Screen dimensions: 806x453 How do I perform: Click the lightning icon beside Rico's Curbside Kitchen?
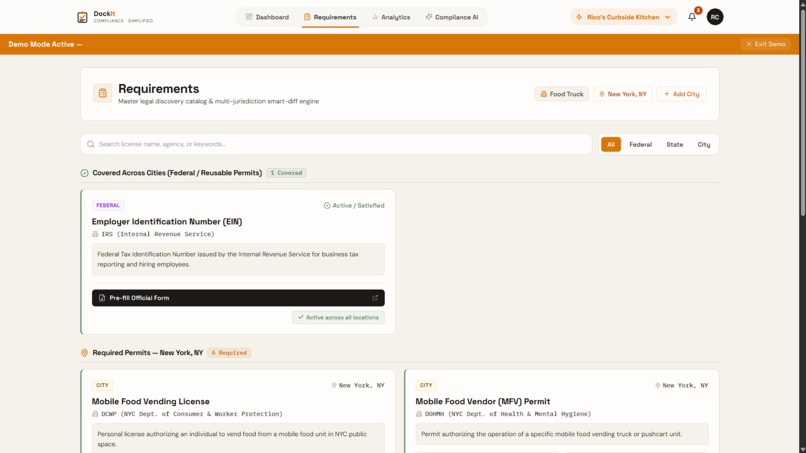click(x=579, y=17)
